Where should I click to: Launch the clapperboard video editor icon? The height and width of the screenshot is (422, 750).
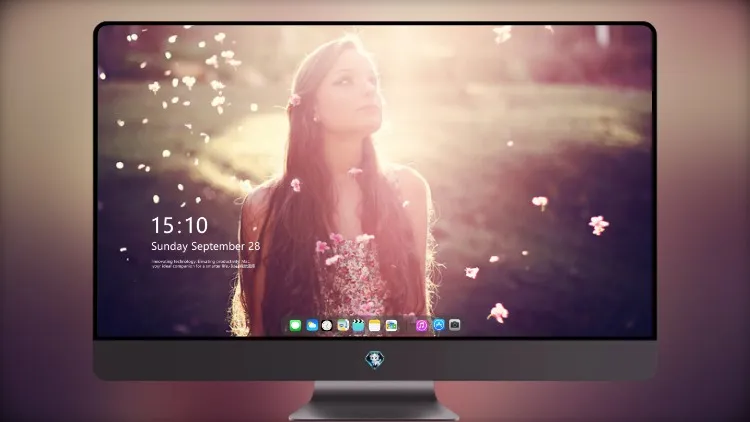tap(358, 326)
